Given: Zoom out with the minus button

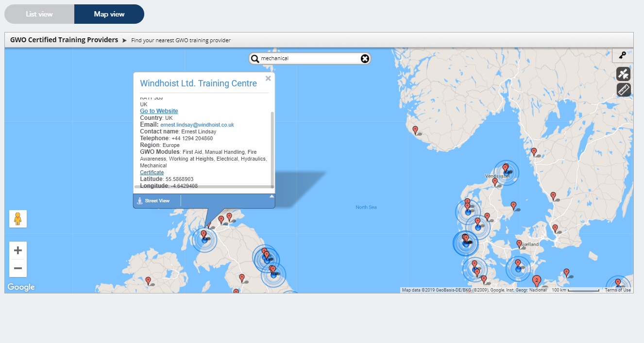Looking at the screenshot, I should [18, 268].
